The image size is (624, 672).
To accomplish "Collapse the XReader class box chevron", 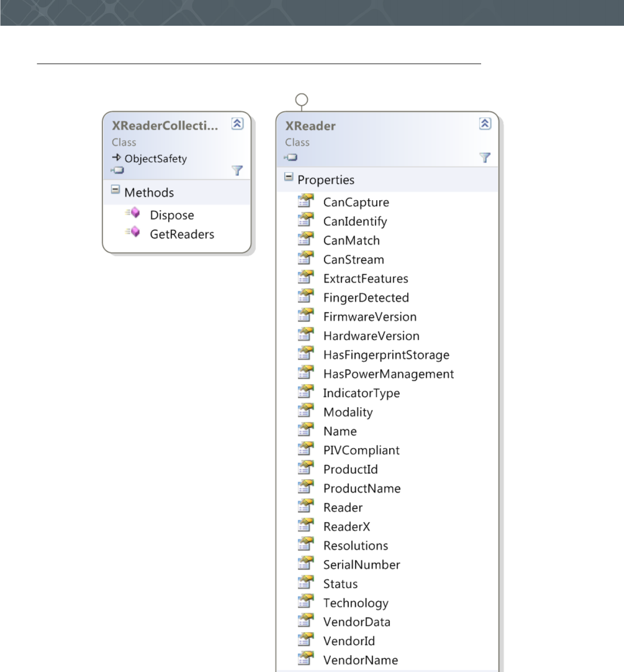I will pos(485,123).
